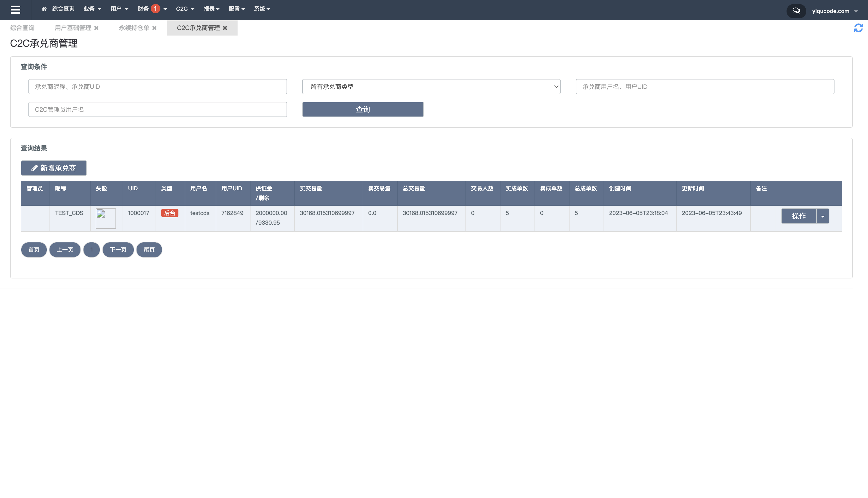The width and height of the screenshot is (868, 498).
Task: Click the 新增承兑商 button
Action: 54,168
